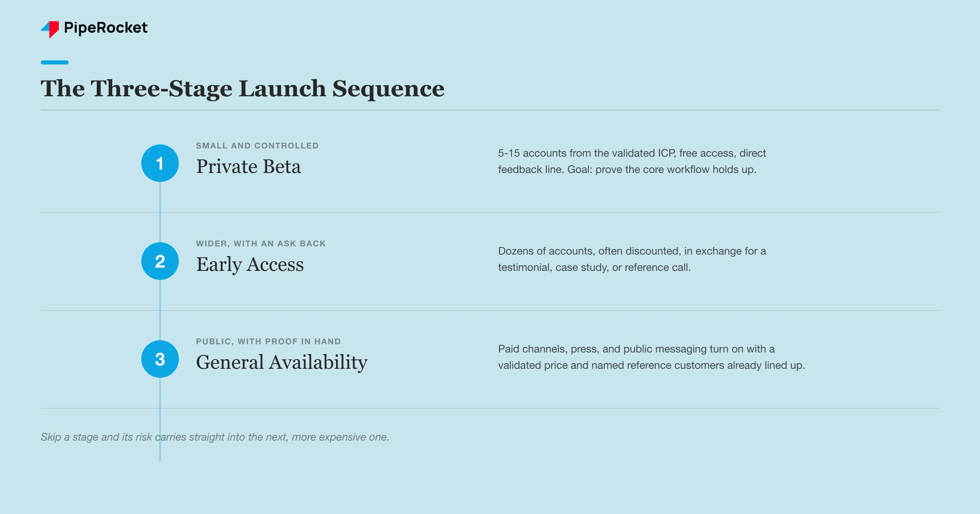Click the 'Private Beta' stage title
The width and height of the screenshot is (980, 514).
(x=248, y=166)
